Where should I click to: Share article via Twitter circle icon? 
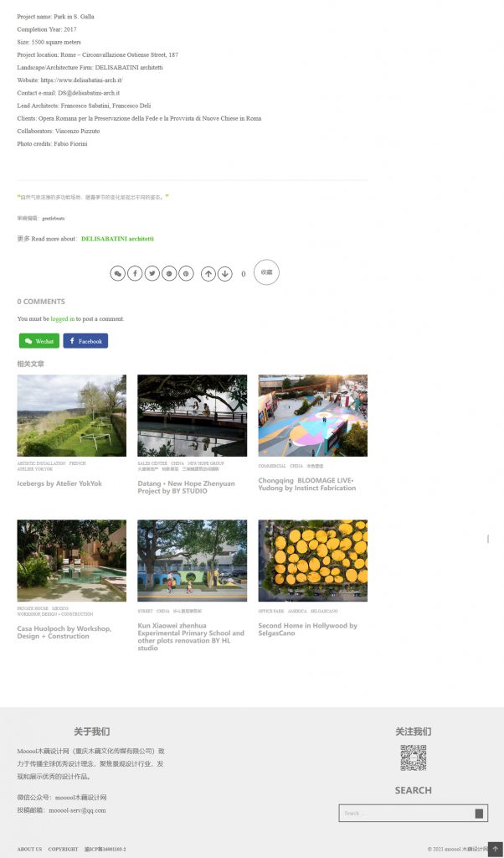pos(152,273)
